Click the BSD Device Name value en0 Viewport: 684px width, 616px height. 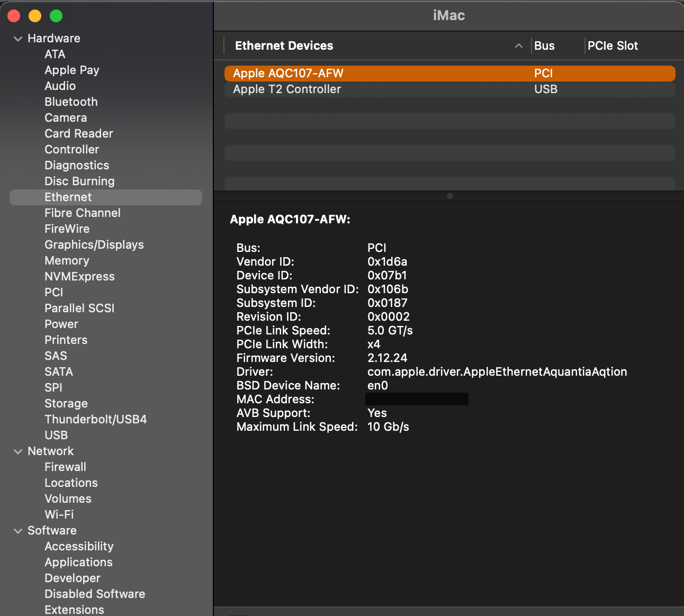tap(378, 386)
